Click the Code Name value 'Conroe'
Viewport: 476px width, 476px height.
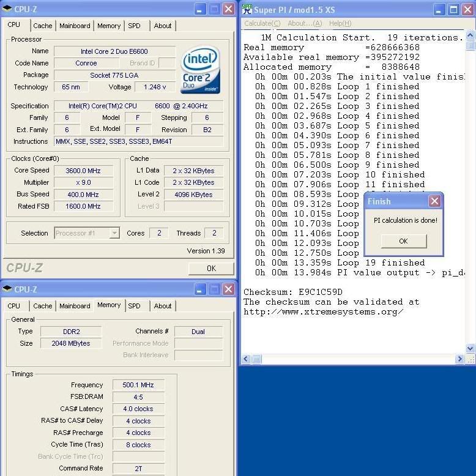click(86, 63)
